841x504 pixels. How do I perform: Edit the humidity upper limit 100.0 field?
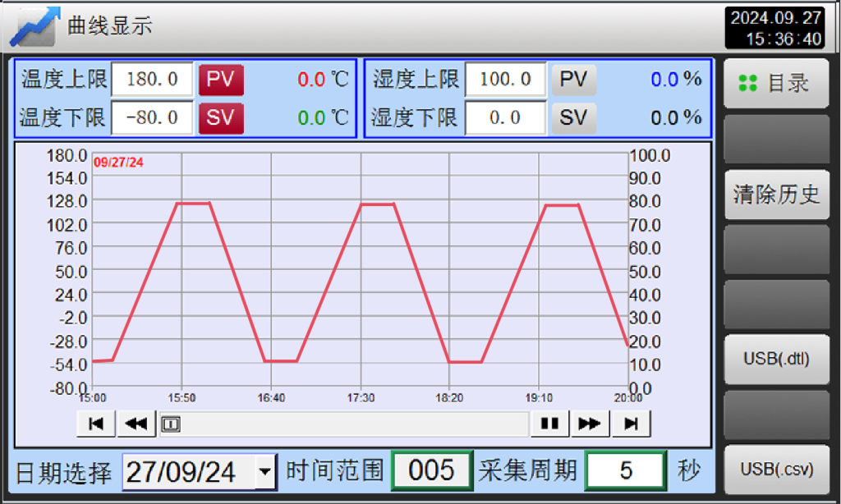click(505, 80)
